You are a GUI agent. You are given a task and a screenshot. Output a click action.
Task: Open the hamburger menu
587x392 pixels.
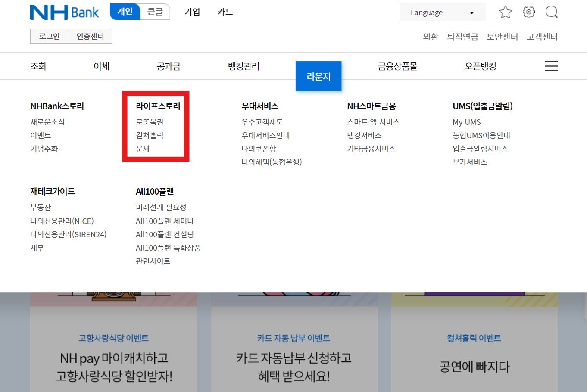click(x=551, y=66)
